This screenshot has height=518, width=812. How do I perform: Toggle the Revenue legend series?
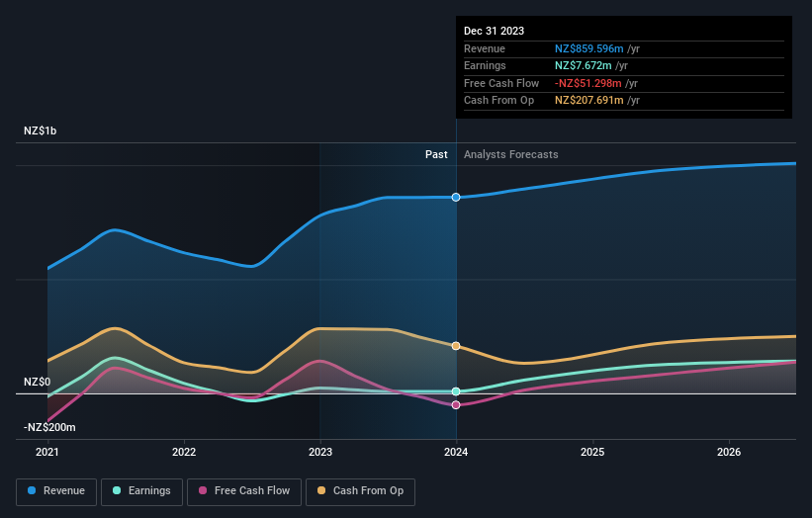(56, 491)
